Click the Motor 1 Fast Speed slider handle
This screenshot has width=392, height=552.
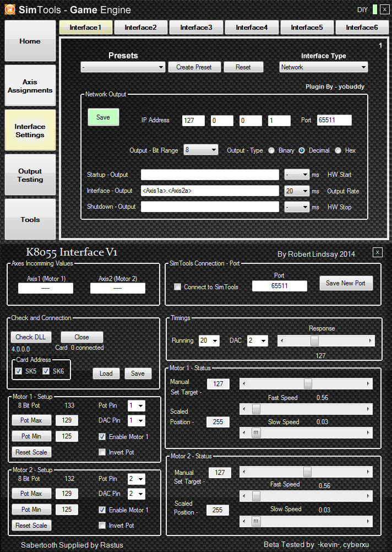(256, 409)
